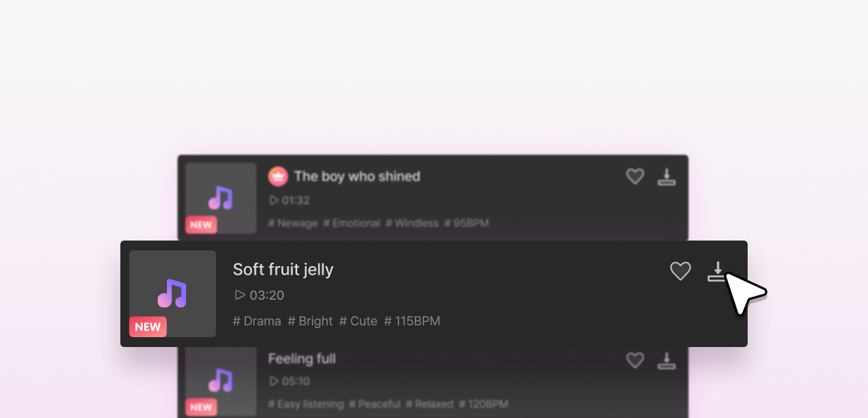868x418 pixels.
Task: Filter by the Drama tag
Action: [257, 321]
